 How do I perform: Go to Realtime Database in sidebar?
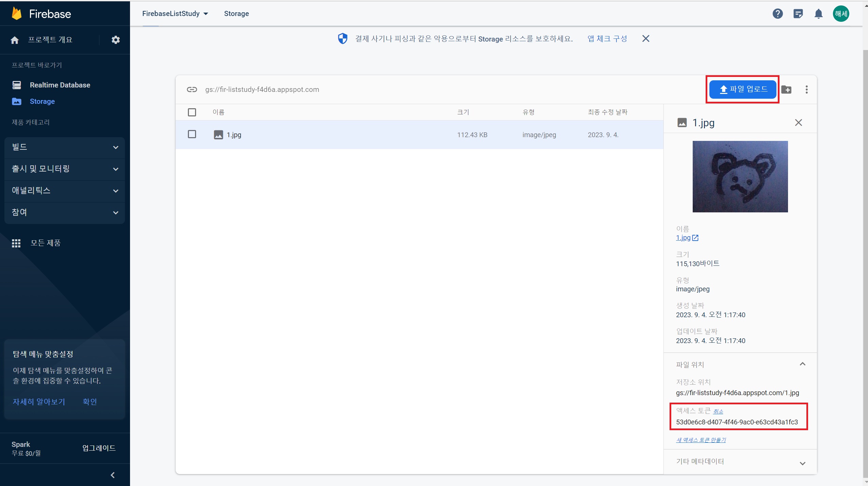click(x=60, y=85)
